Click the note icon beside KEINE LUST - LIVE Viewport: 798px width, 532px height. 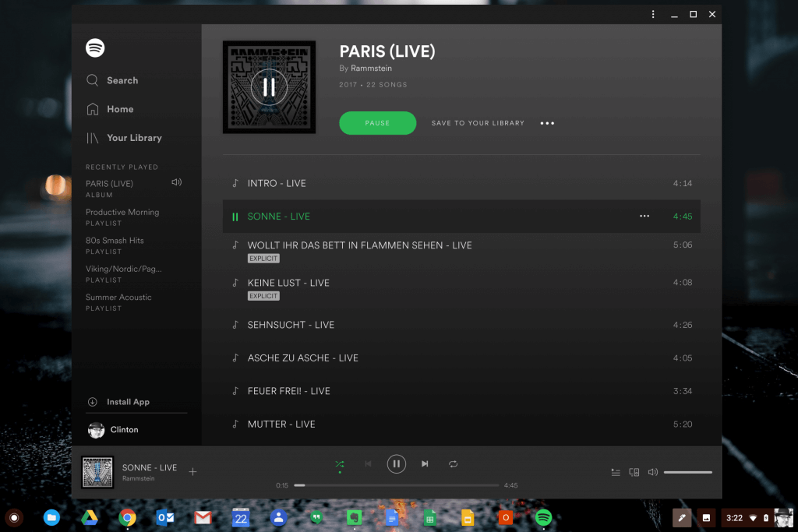235,282
